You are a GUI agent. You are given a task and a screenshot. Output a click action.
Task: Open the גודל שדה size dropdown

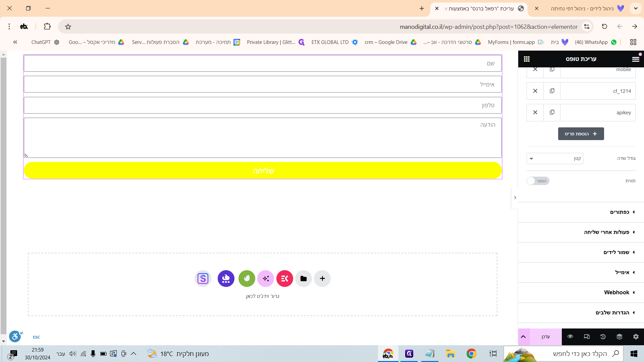555,159
